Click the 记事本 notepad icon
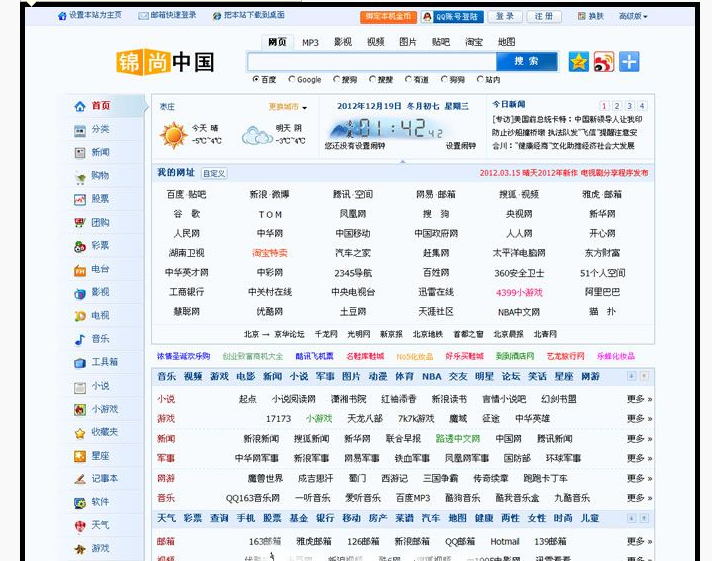The image size is (718, 561). click(80, 479)
